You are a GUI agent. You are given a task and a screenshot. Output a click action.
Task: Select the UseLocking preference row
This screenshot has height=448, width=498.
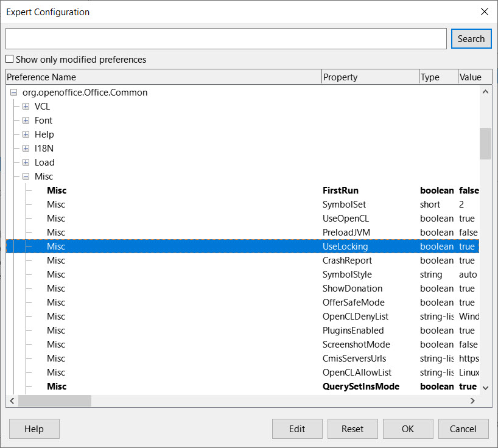243,246
